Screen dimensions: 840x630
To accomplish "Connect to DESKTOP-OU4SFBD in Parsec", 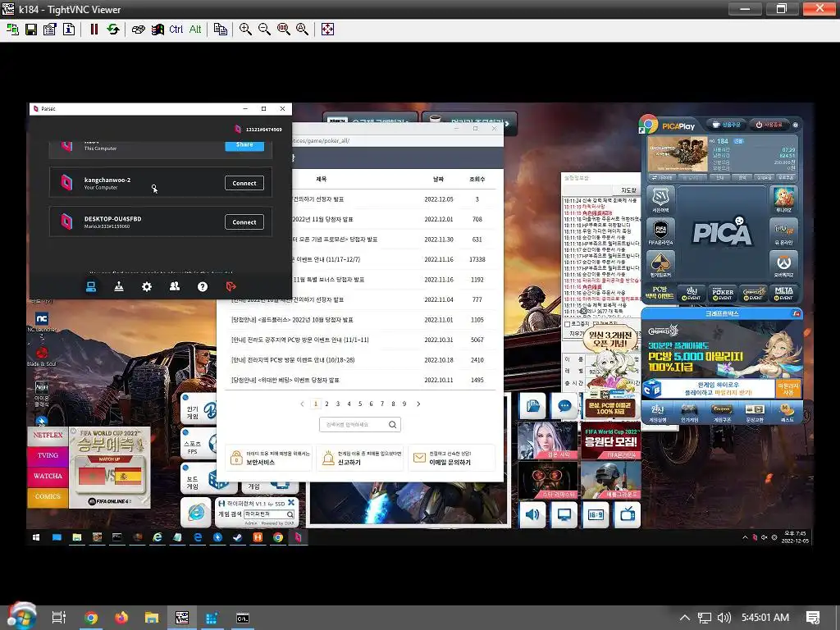I will (244, 222).
